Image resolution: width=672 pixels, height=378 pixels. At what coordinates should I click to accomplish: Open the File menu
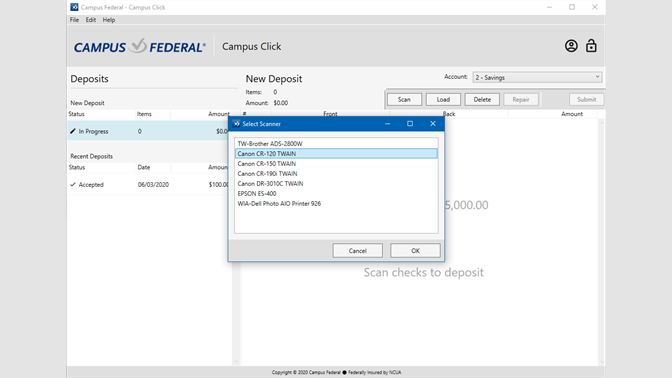74,20
